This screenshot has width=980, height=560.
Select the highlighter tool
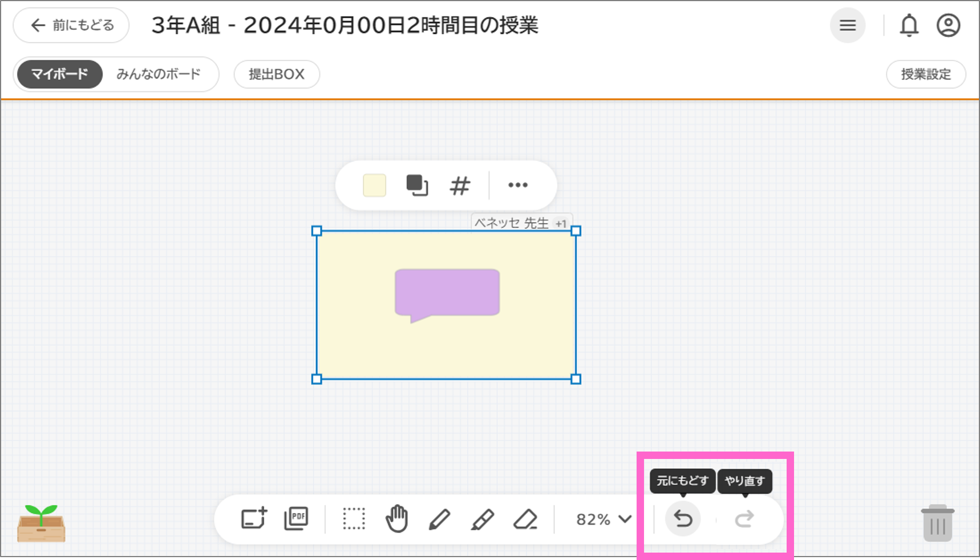(483, 519)
